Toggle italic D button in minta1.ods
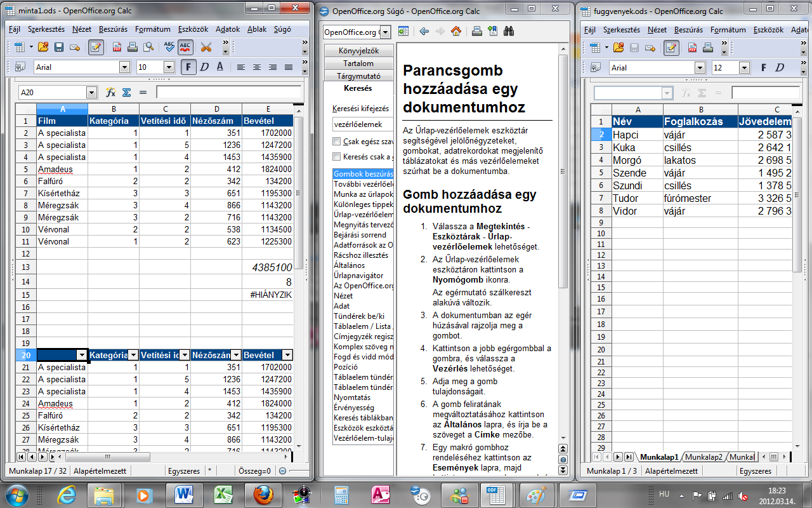 [204, 67]
